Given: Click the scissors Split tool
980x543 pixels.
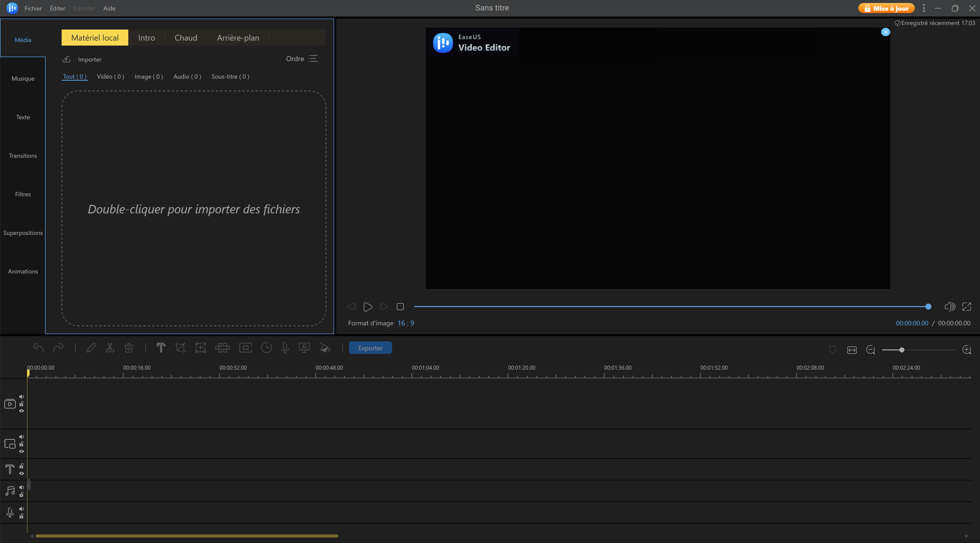Looking at the screenshot, I should [110, 348].
